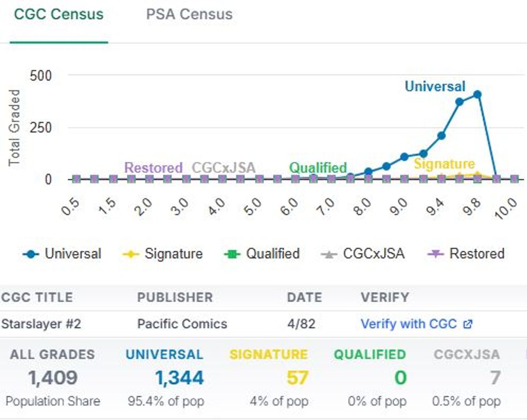The width and height of the screenshot is (527, 420).
Task: Toggle CGCxJSA legend entry
Action: point(363,254)
